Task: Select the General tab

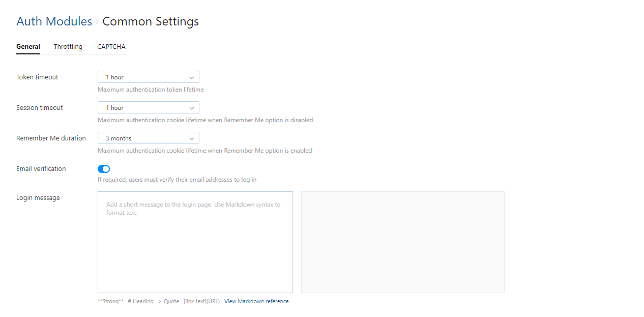Action: pyautogui.click(x=28, y=47)
